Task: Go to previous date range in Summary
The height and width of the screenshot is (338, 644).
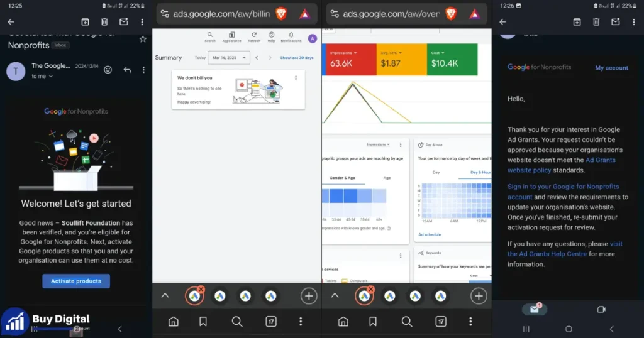Action: (257, 58)
